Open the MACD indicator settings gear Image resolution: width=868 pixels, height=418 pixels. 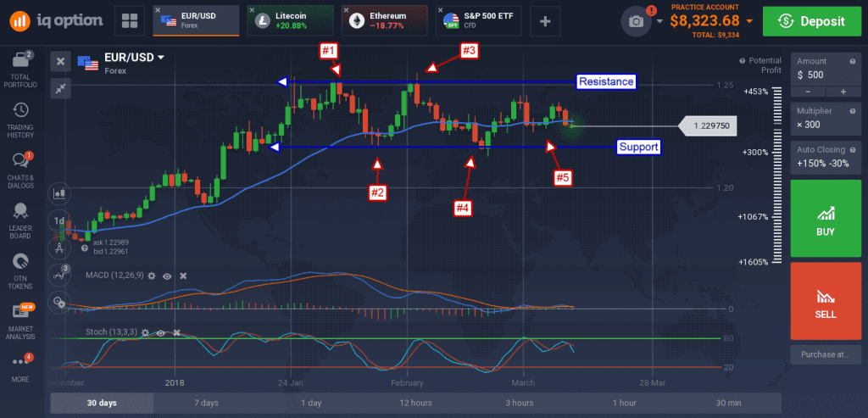(x=152, y=276)
